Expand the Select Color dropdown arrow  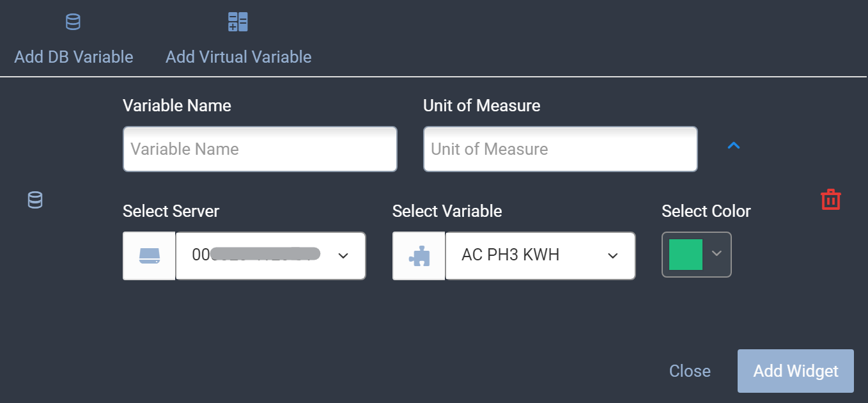pos(717,254)
